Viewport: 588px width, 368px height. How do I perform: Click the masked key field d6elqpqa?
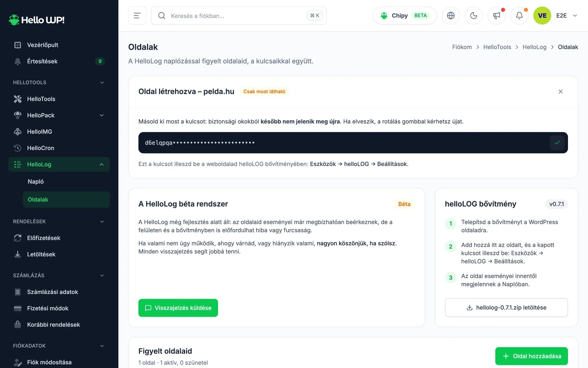tap(353, 143)
